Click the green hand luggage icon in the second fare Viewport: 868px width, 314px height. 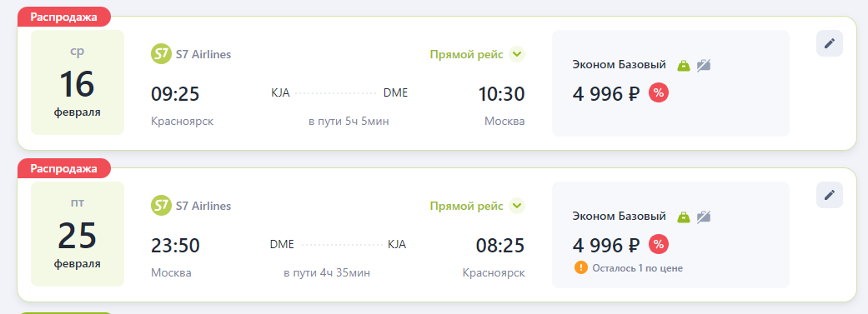pos(684,217)
